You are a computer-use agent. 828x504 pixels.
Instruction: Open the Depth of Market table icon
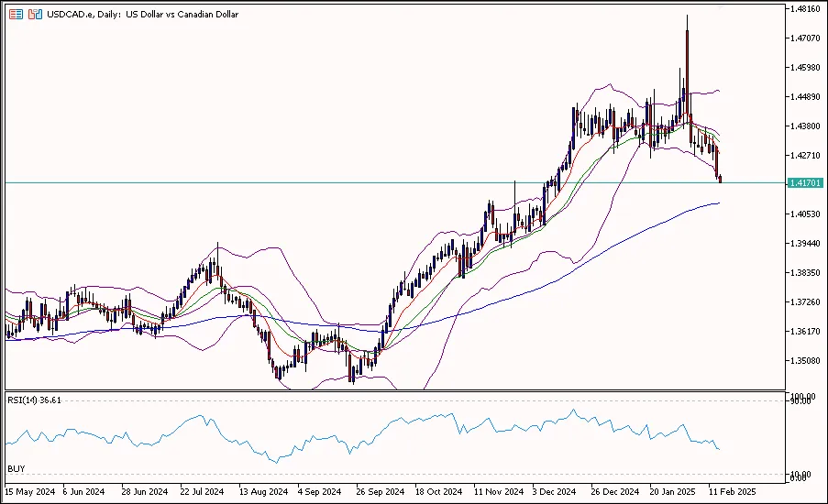(16, 15)
